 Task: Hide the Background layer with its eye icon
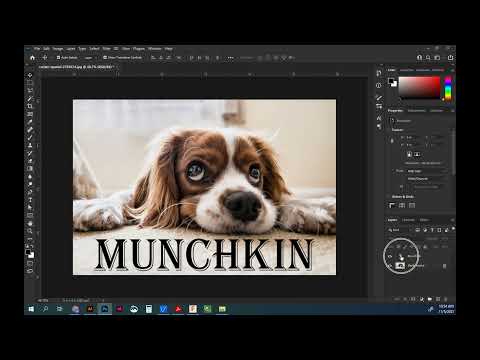390,266
